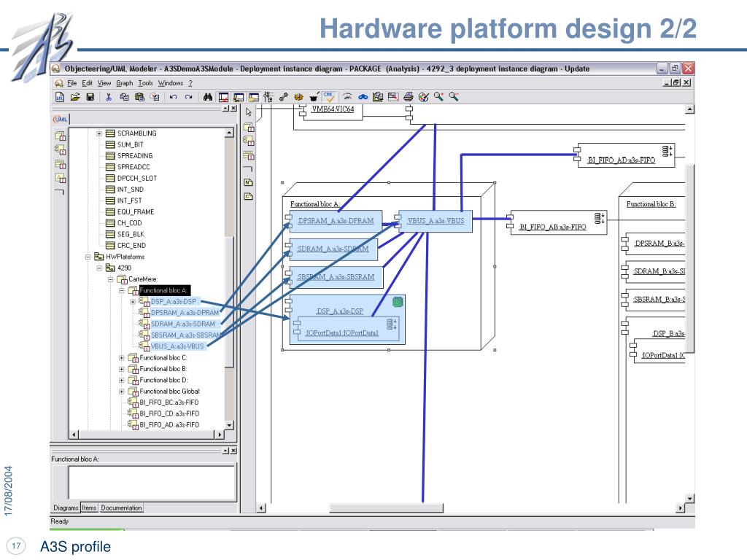
Task: Click the BI_FIFO_AB:a3s-FIFO diagram node
Action: click(x=558, y=223)
